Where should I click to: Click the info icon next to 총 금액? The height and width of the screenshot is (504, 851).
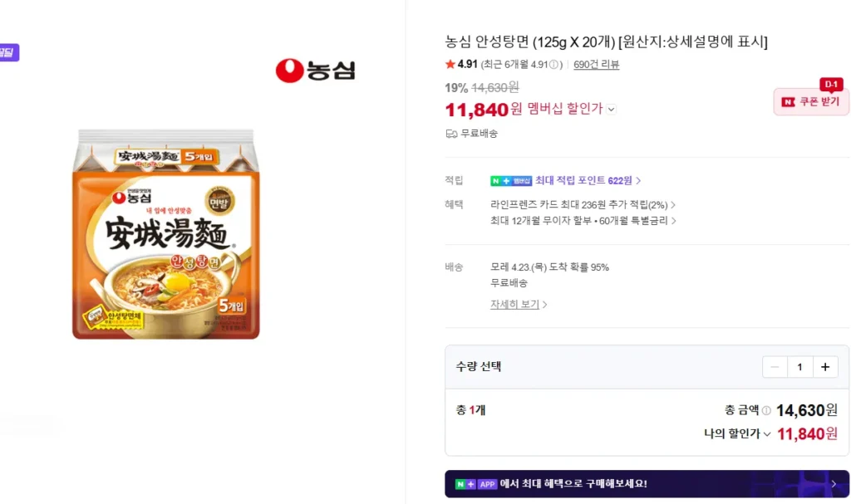pos(766,410)
